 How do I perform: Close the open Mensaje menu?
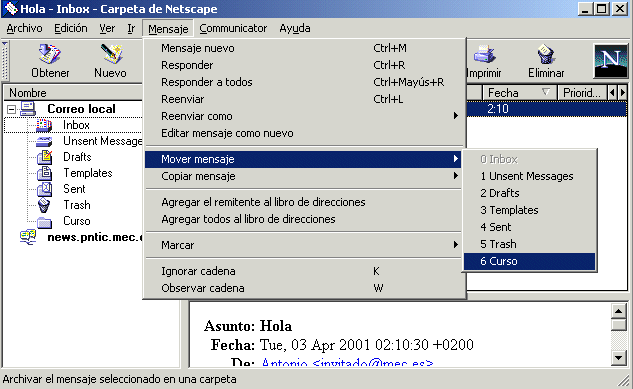168,29
